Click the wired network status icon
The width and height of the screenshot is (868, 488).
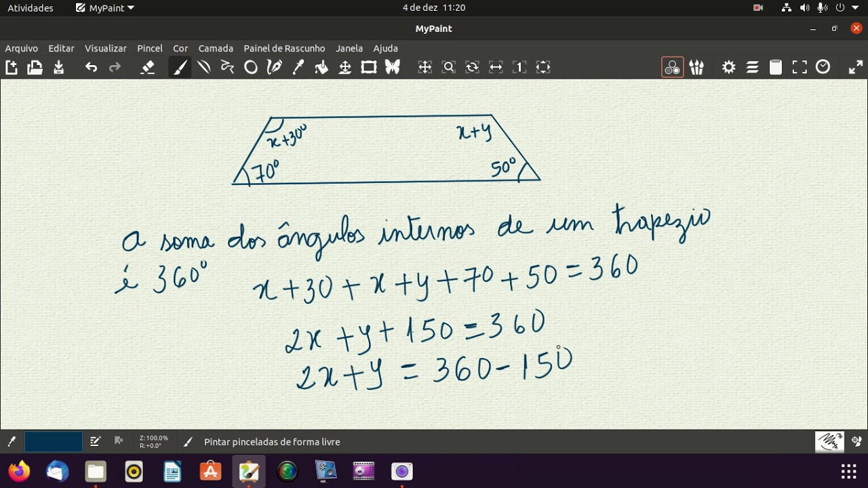pos(787,8)
